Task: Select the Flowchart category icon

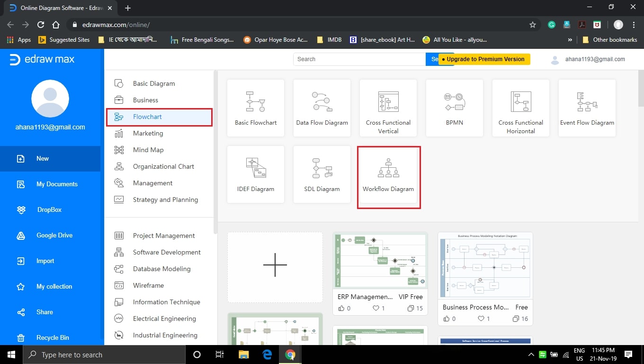Action: [118, 117]
